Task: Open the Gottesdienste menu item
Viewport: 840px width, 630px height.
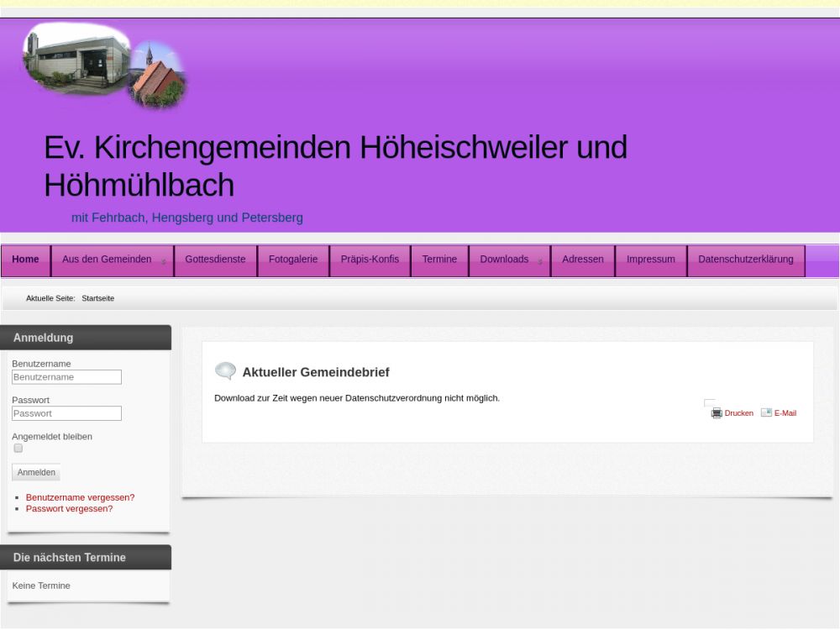Action: pos(215,260)
